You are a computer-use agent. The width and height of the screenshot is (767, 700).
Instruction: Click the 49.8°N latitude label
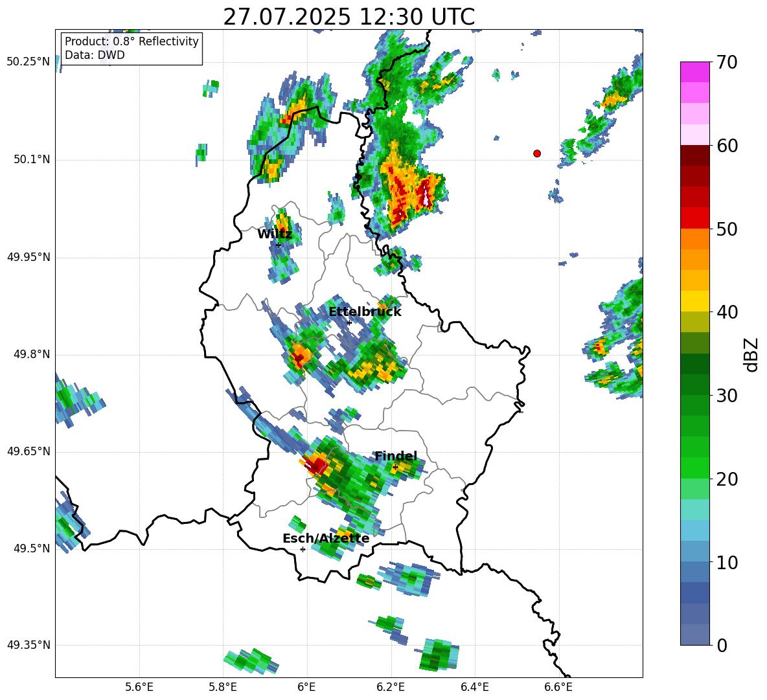[32, 354]
